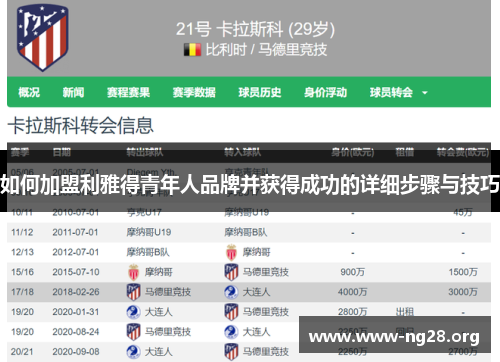
Task: Click the date 2020-09-08
Action: [x=76, y=352]
